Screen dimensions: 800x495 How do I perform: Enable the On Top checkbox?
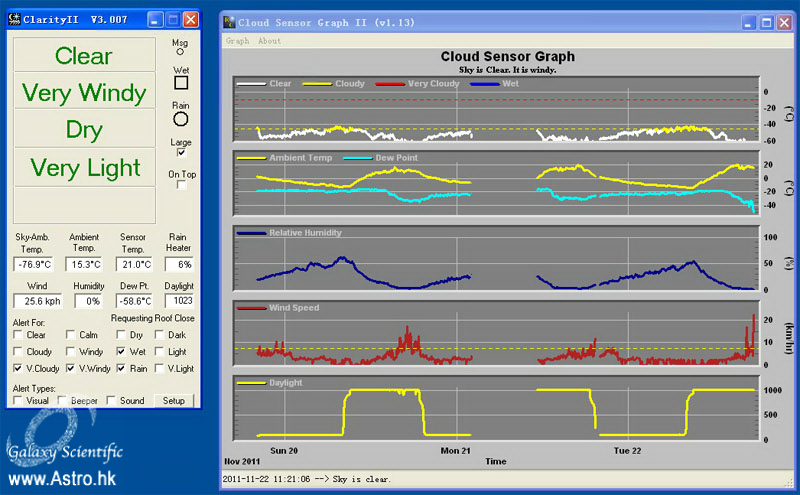pyautogui.click(x=181, y=185)
